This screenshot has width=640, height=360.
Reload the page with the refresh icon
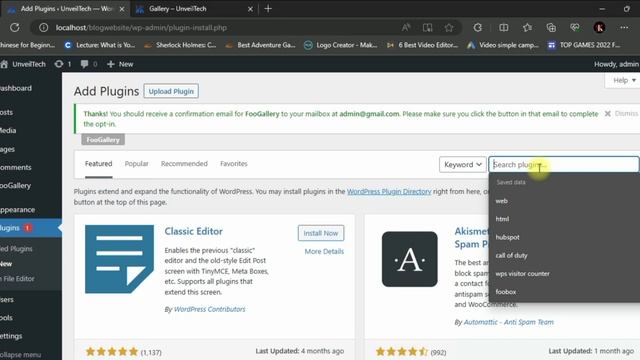[15, 27]
